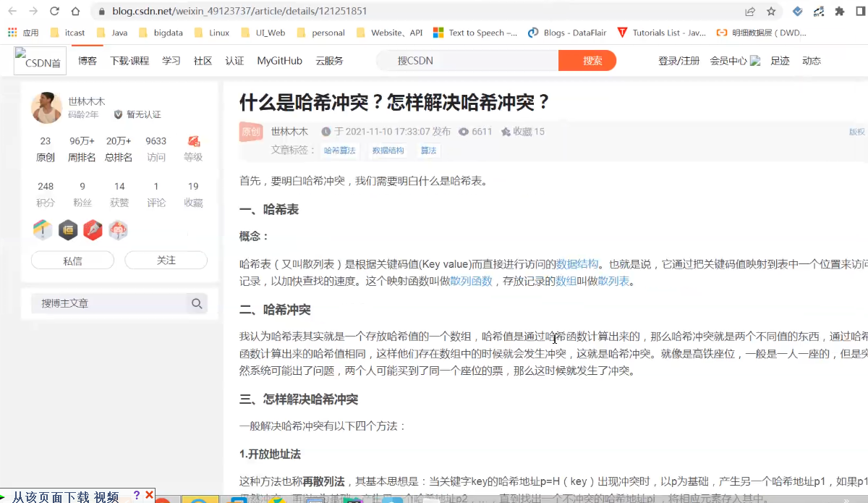Open the 散列表 hyperlink
The height and width of the screenshot is (503, 868).
(614, 281)
